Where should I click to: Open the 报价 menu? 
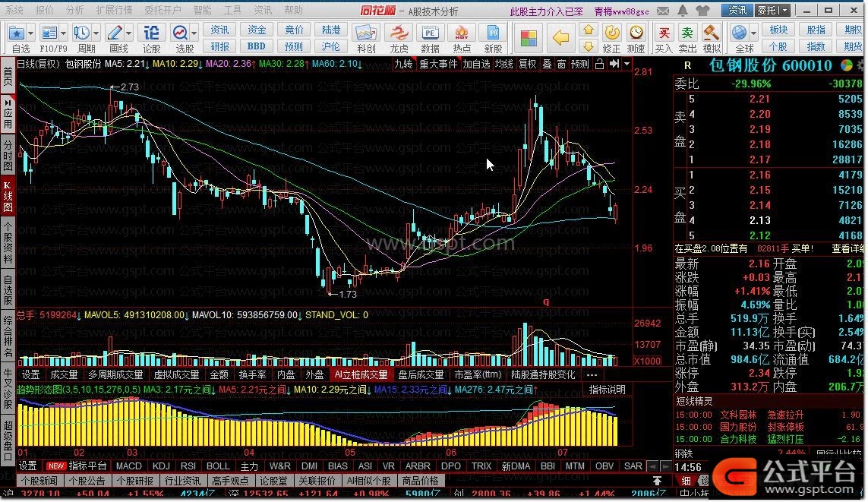click(x=44, y=11)
